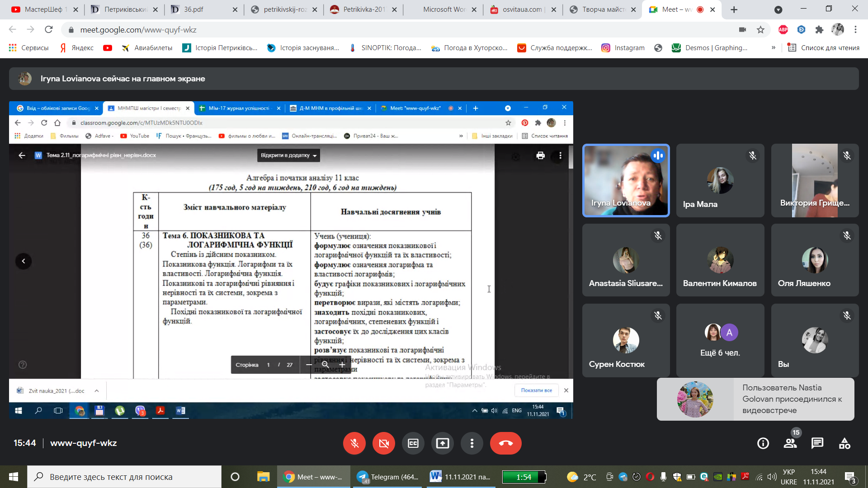Open the weather widget showing 2°C
The width and height of the screenshot is (868, 488).
pos(582,477)
